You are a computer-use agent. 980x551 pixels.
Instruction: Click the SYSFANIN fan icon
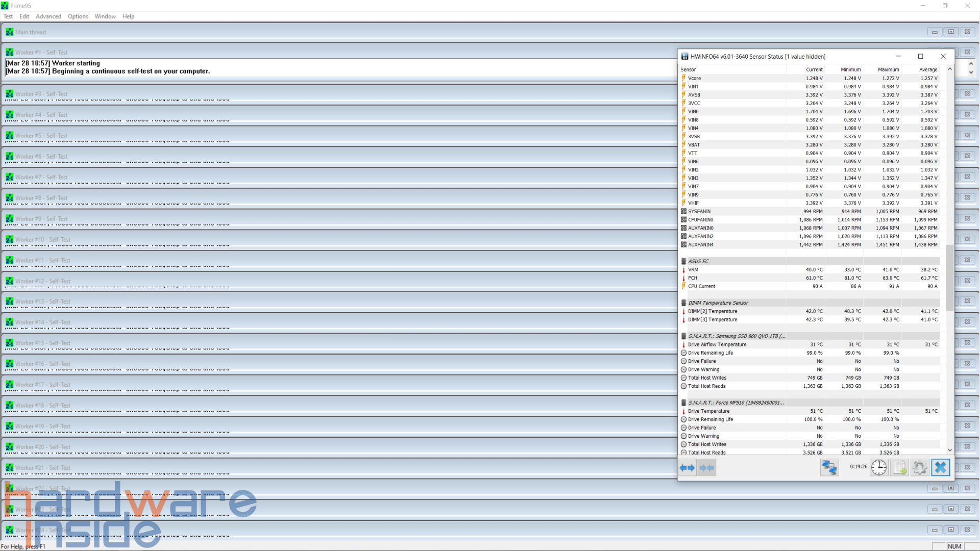[683, 211]
